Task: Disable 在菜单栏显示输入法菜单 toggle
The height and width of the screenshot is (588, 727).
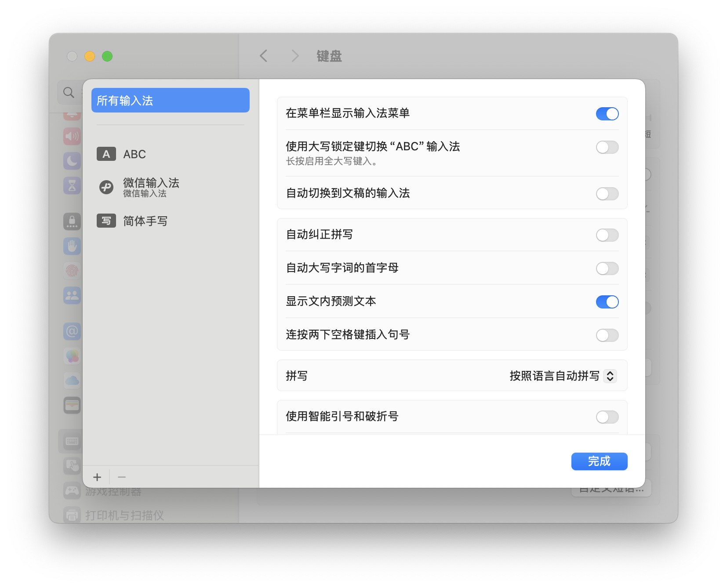Action: click(x=607, y=114)
